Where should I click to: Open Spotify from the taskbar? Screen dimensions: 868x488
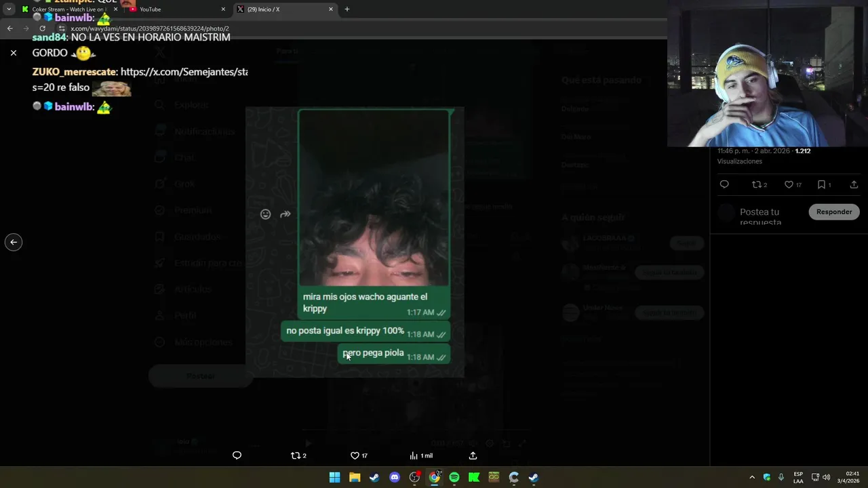coord(454,477)
